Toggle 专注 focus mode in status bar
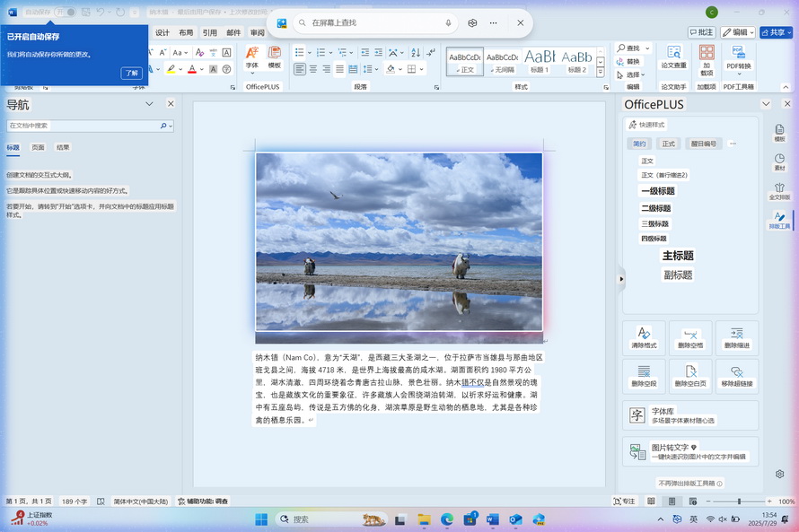Screen dimensions: 799x532 624,501
